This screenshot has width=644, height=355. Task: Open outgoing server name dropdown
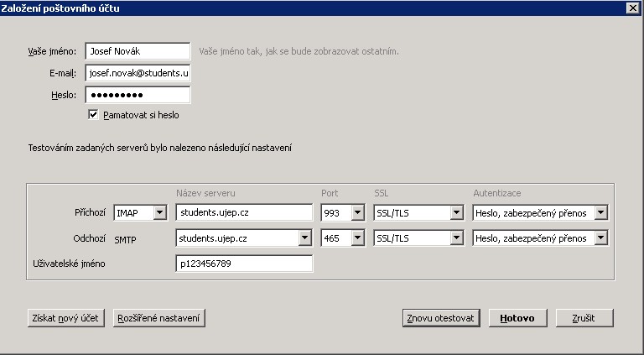[x=305, y=238]
